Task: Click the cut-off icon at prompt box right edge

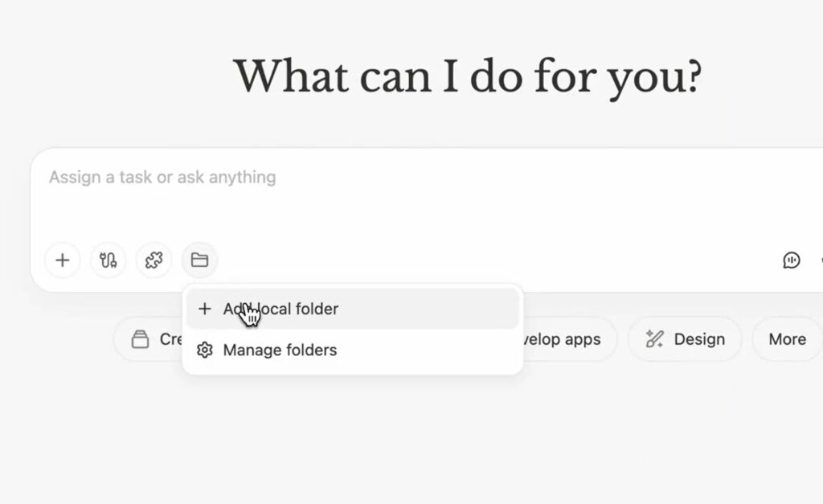Action: 820,260
